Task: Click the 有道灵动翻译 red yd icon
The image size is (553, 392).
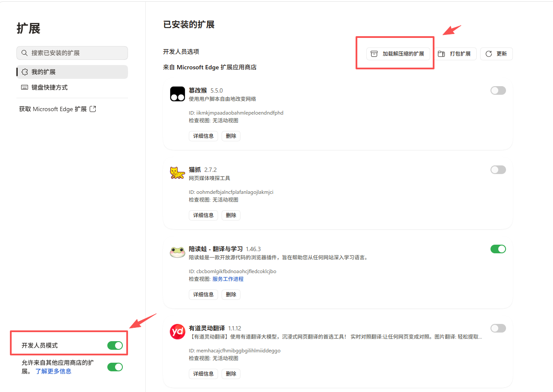Action: tap(178, 332)
